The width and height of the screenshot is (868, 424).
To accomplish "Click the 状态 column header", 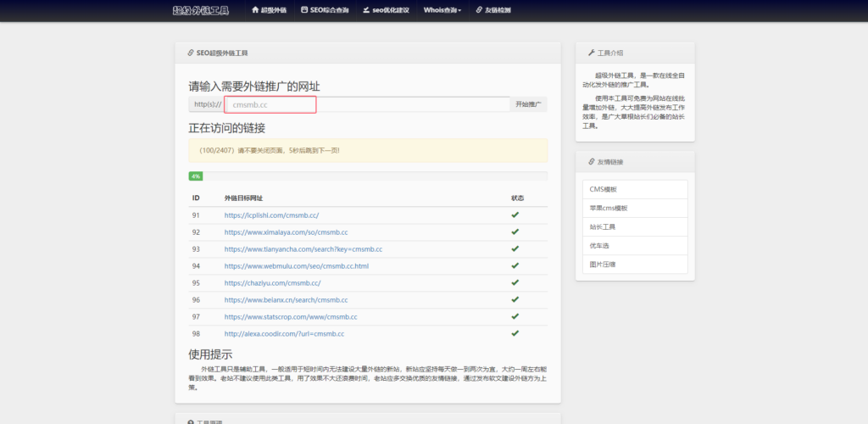I will tap(518, 198).
